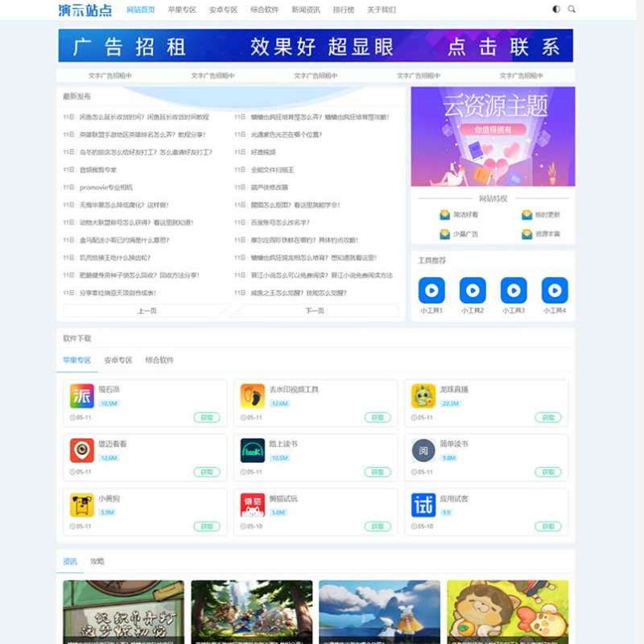
Task: Open the promovie专业相机 article link
Action: click(x=106, y=188)
